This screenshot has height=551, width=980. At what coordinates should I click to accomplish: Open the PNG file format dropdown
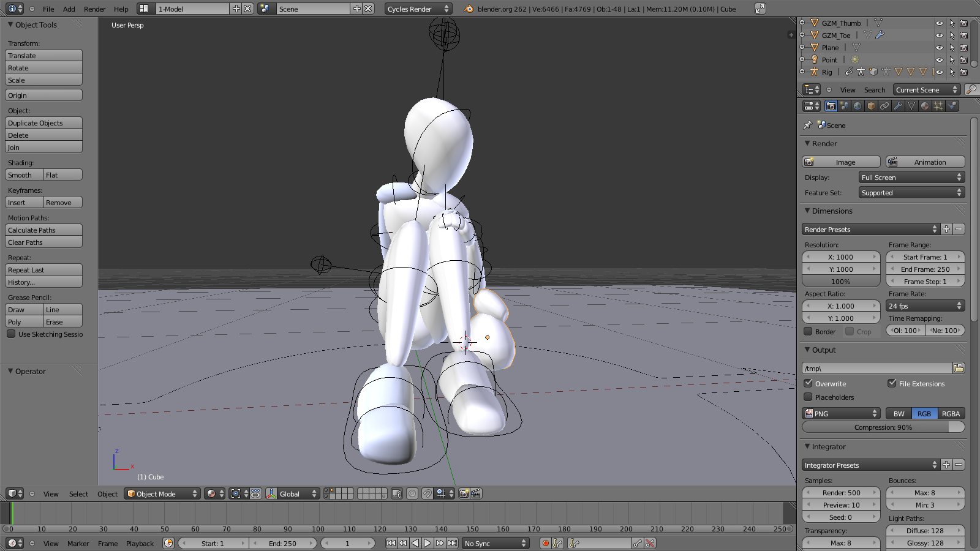[x=841, y=414]
